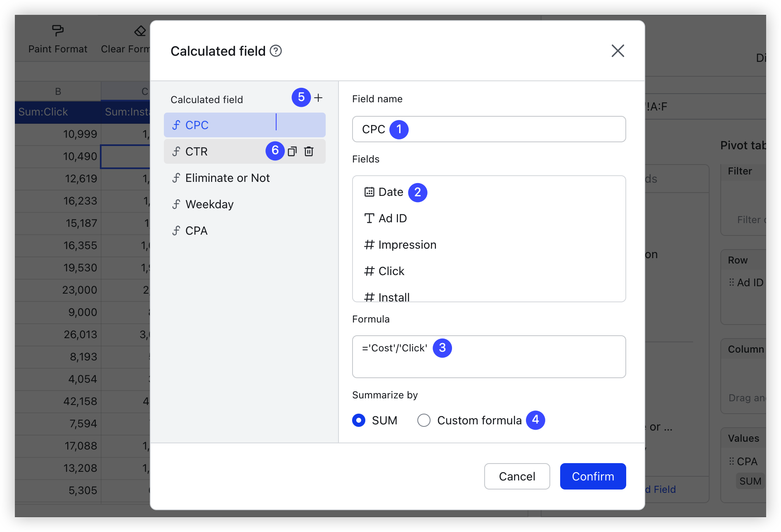781x532 pixels.
Task: Click the function icon next to Weekday
Action: coord(177,204)
